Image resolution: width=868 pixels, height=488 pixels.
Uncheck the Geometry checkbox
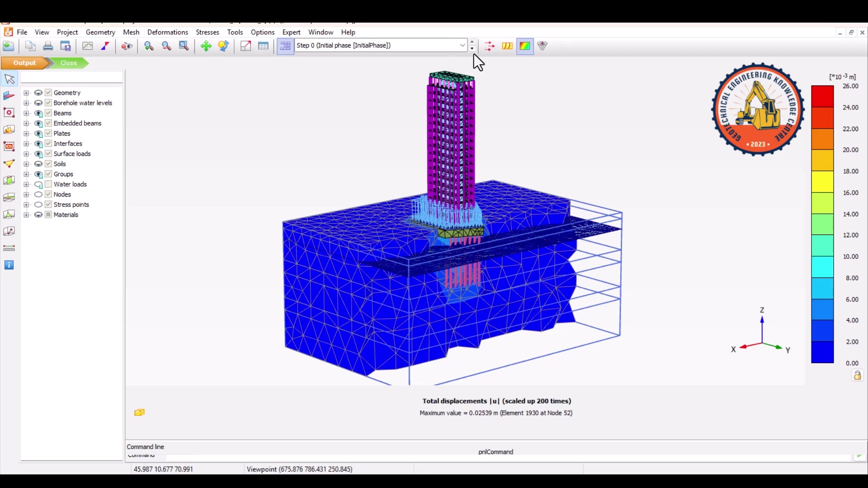[48, 93]
